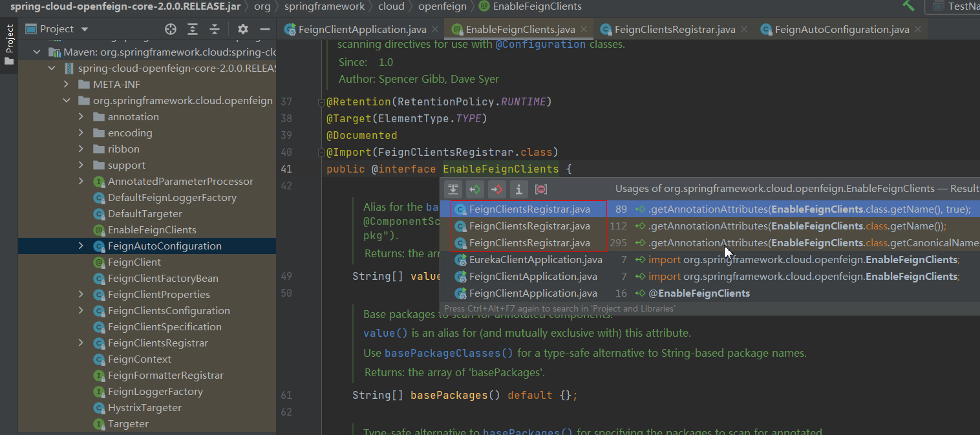Collapse the org.springframework.cloud.openfeign package
The image size is (980, 435).
66,101
